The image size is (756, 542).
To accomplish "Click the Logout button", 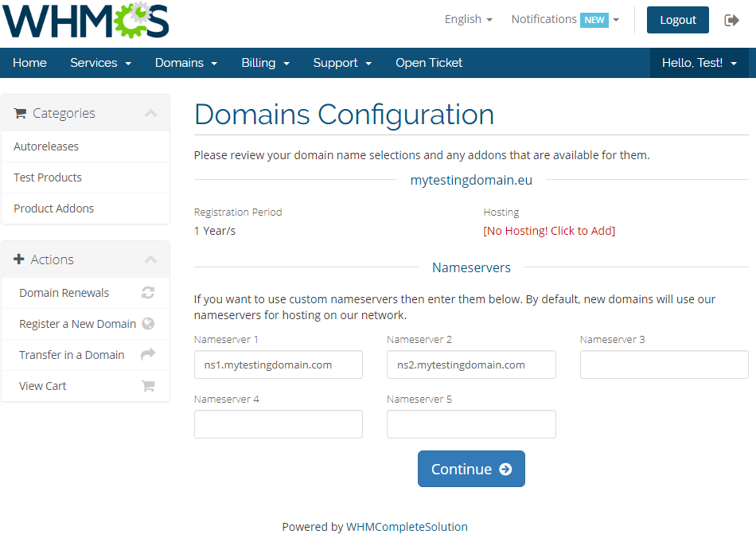I will point(677,20).
